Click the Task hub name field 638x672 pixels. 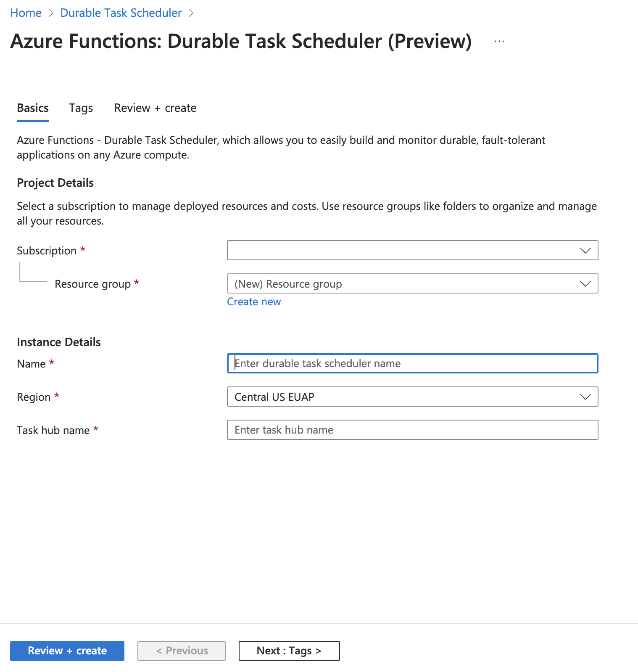coord(412,430)
